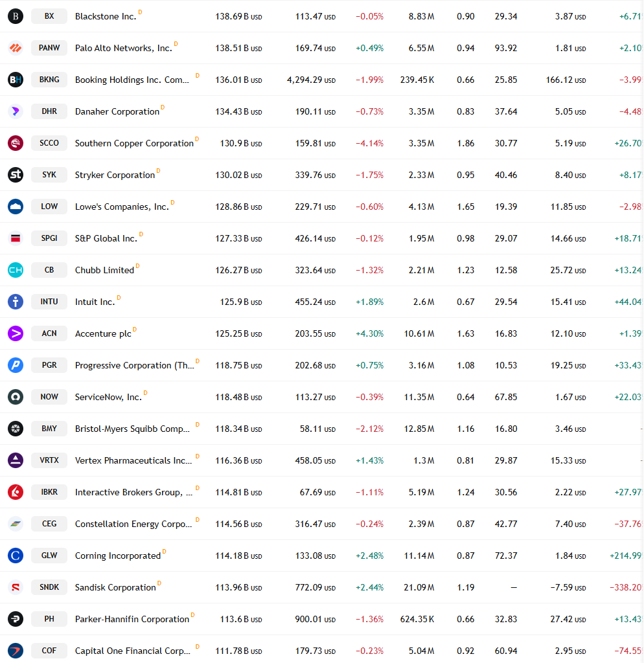Click the Danaher Corporation logo icon
The height and width of the screenshot is (663, 644).
(x=16, y=111)
